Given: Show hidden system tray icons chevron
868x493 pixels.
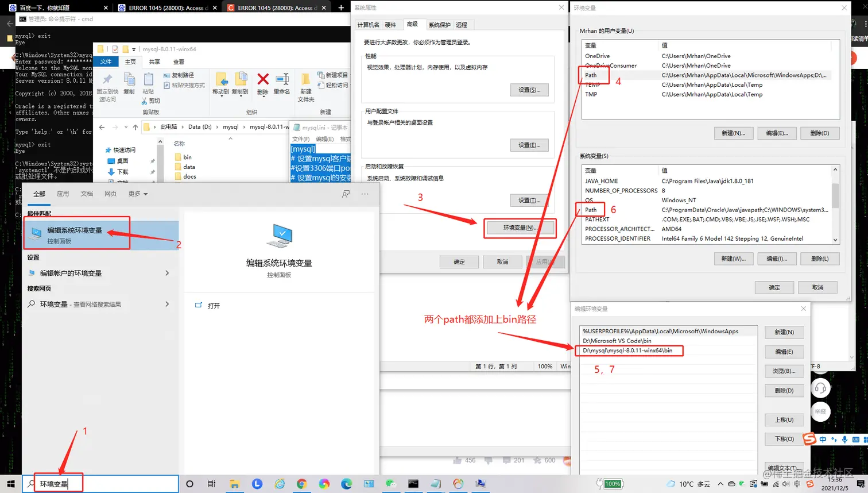Looking at the screenshot, I should 720,484.
